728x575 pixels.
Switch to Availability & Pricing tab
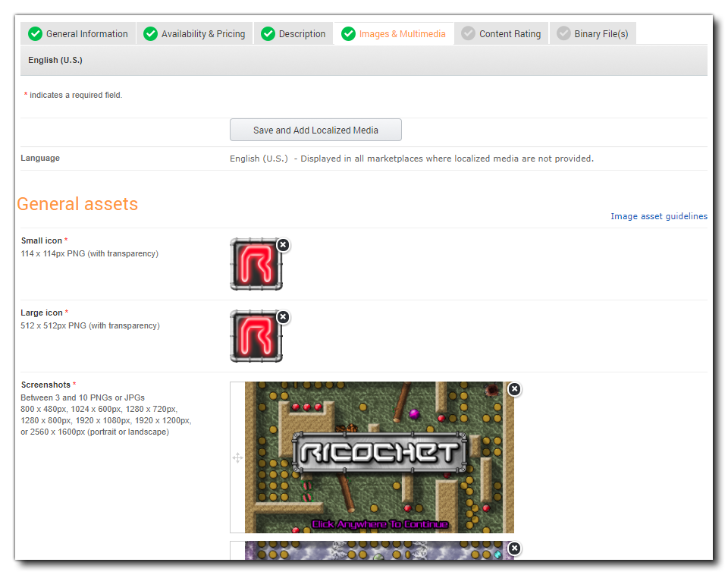195,33
